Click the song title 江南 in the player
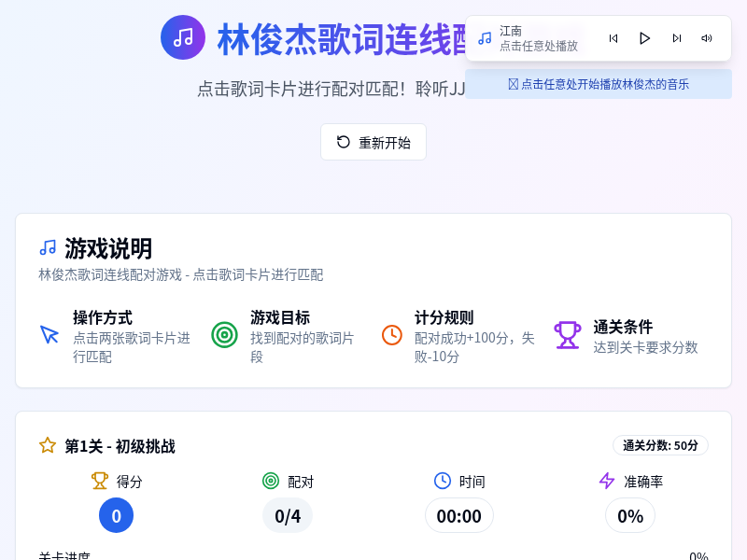This screenshot has height=560, width=747. pos(511,31)
